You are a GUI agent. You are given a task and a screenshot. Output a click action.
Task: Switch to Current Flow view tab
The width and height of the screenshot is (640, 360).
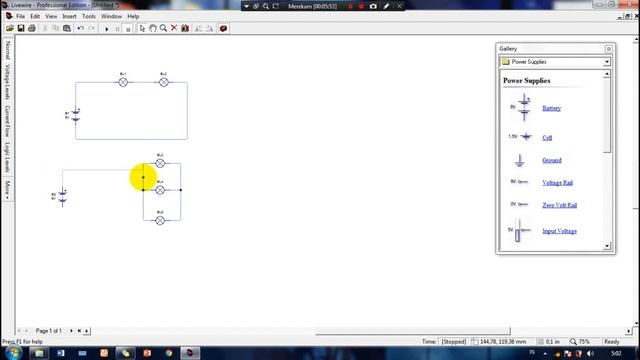tap(7, 121)
